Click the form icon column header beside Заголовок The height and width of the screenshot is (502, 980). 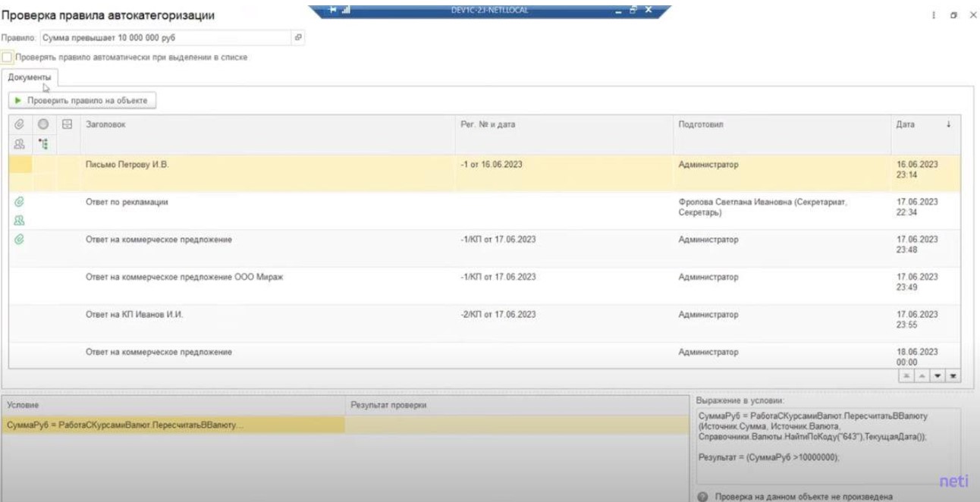[66, 124]
